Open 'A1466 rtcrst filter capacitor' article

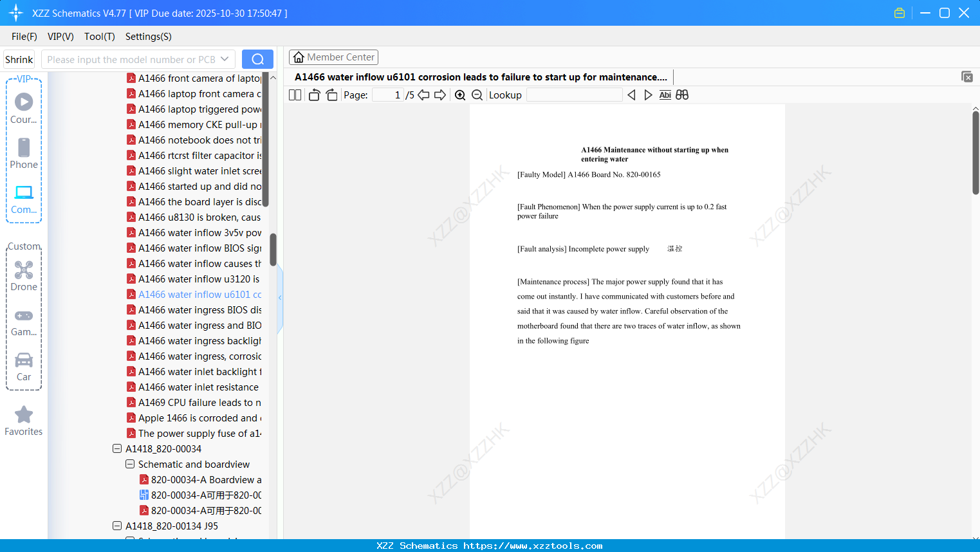click(194, 156)
